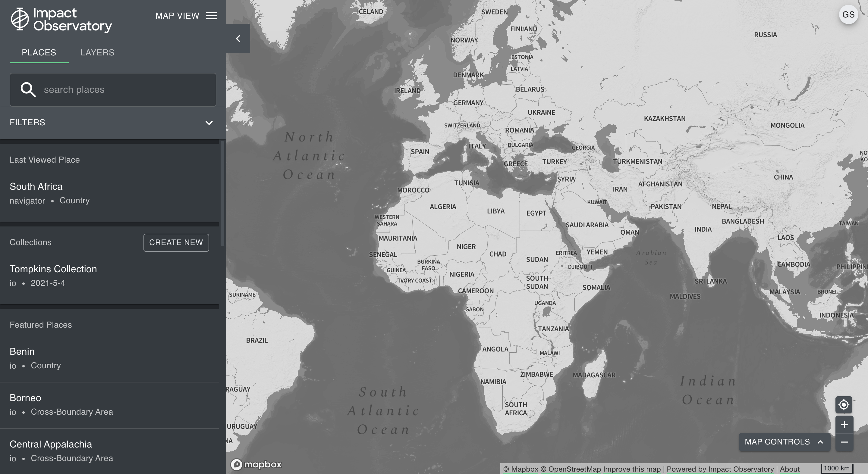Open the Tompkins Collection entry
Image resolution: width=868 pixels, height=474 pixels.
coord(53,269)
